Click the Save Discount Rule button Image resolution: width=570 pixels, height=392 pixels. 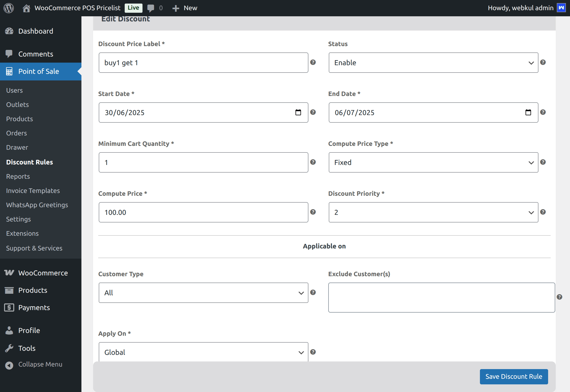pos(514,376)
